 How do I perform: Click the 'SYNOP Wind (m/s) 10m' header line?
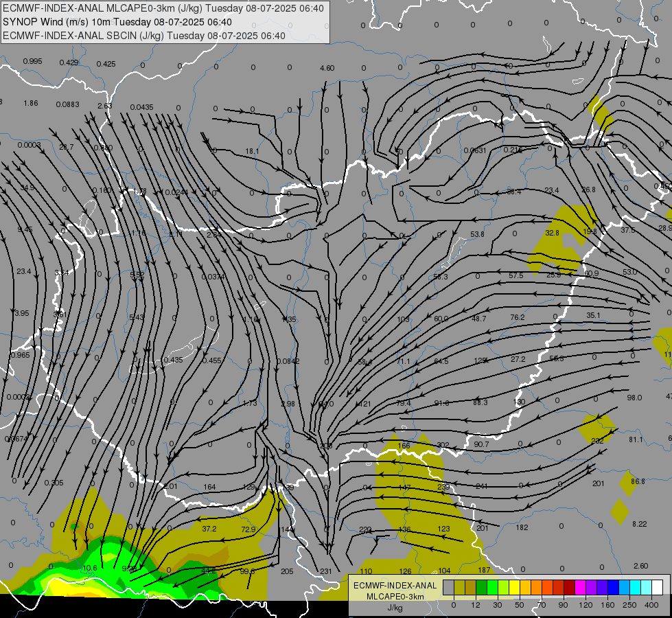pyautogui.click(x=117, y=22)
